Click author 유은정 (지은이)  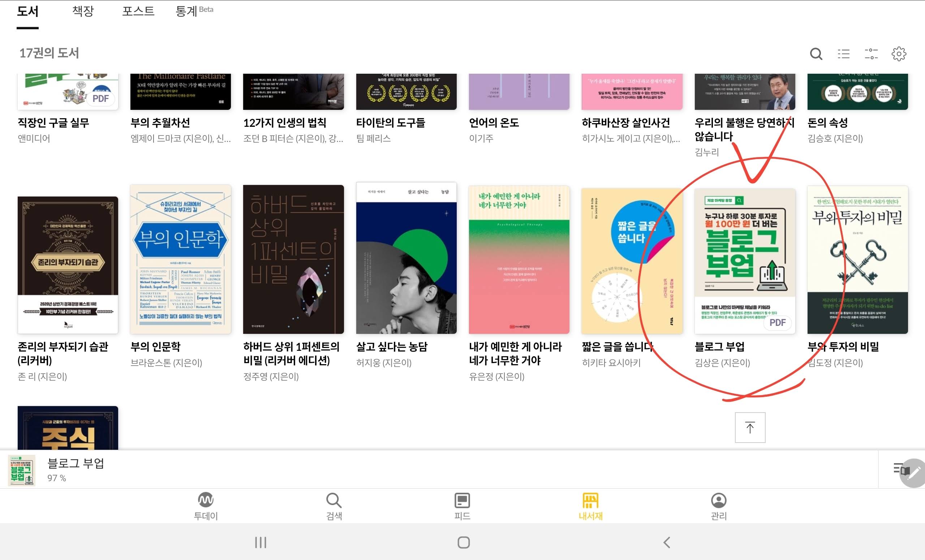[497, 376]
